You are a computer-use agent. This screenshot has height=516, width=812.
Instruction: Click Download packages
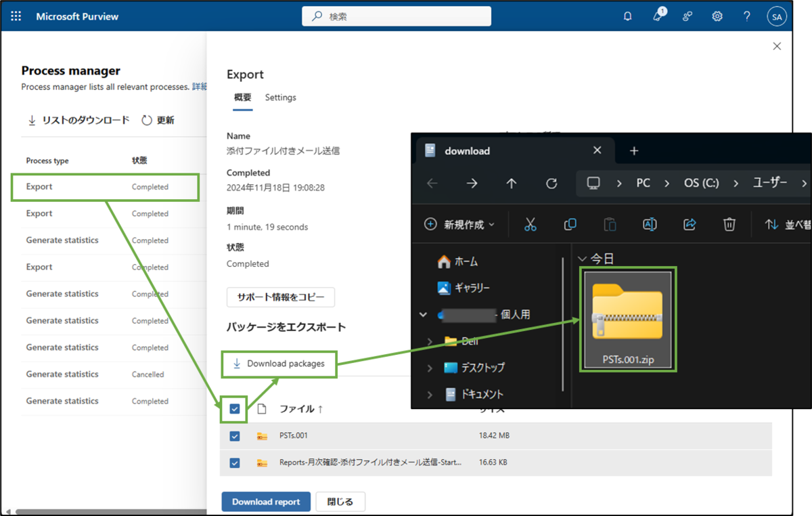coord(279,364)
